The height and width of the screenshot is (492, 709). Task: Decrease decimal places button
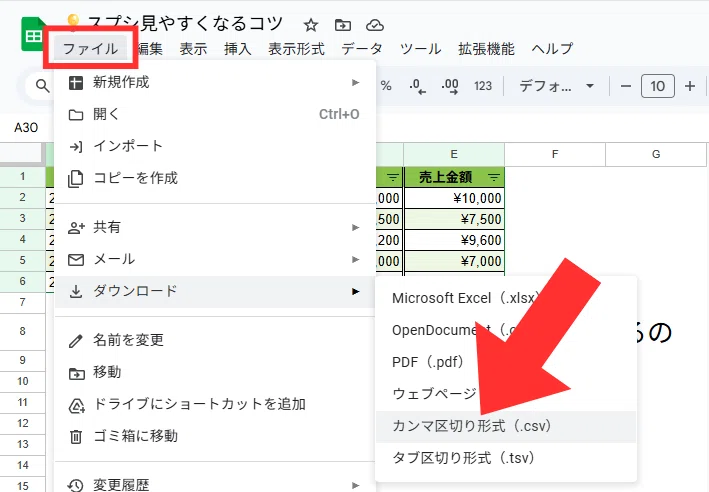click(x=417, y=86)
